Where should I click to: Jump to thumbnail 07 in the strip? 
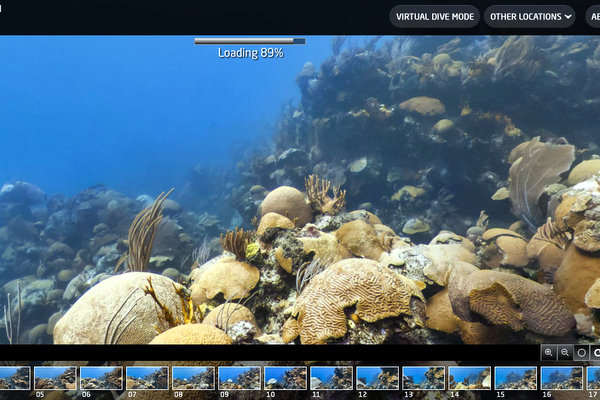pos(147,377)
